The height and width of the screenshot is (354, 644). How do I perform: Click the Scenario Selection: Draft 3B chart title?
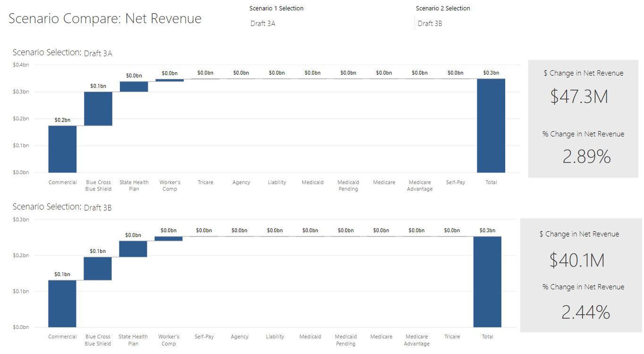(62, 207)
